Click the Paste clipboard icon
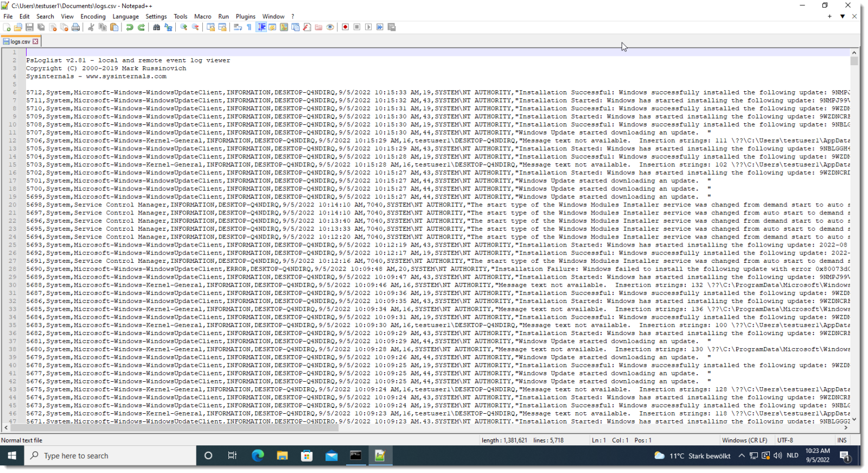This screenshot has width=868, height=473. [114, 27]
